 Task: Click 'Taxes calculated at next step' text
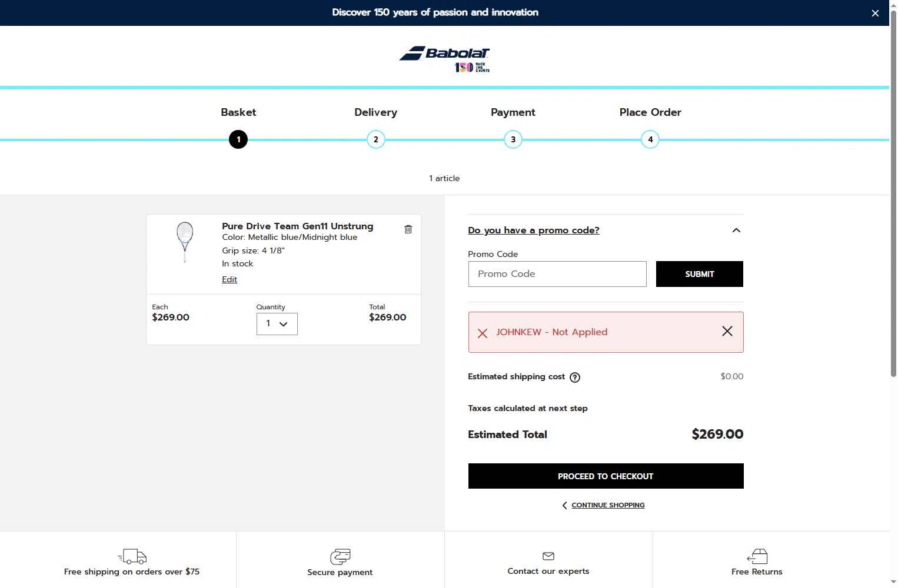point(528,408)
